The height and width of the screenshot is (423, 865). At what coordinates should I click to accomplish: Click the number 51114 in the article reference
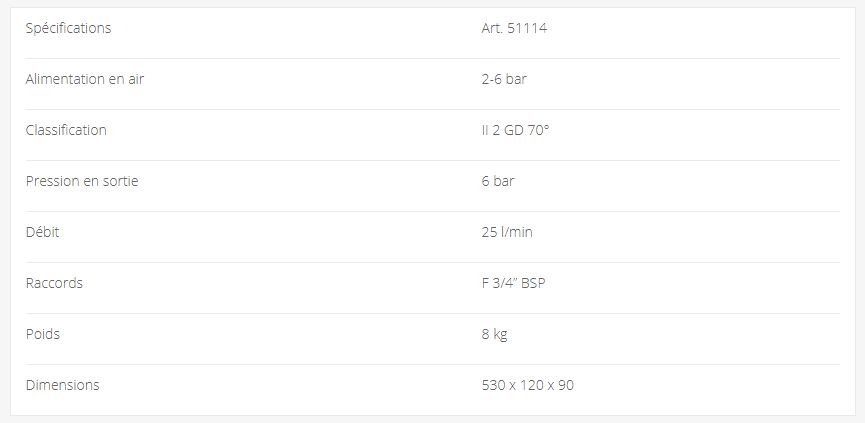[526, 28]
